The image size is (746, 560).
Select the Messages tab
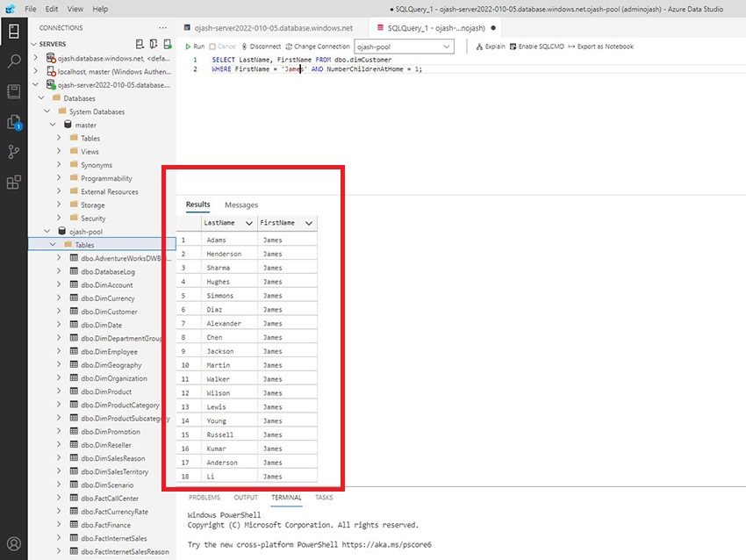pyautogui.click(x=241, y=205)
